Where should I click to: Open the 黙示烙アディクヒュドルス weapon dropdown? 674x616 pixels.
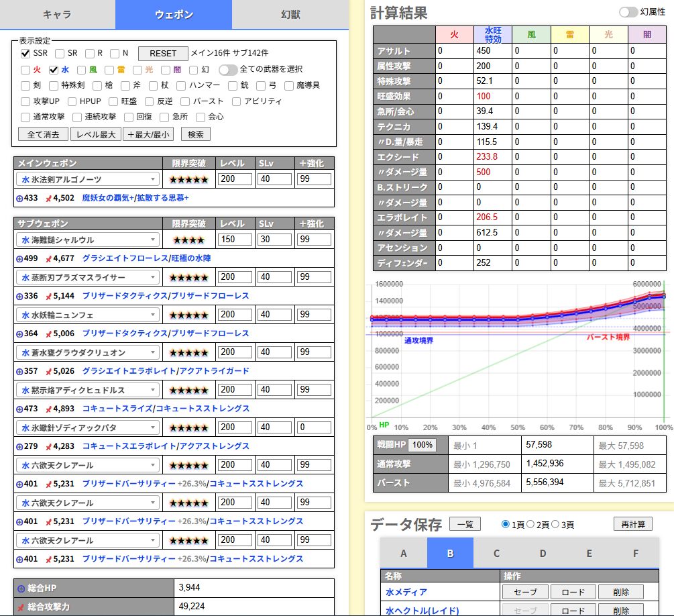(x=87, y=390)
